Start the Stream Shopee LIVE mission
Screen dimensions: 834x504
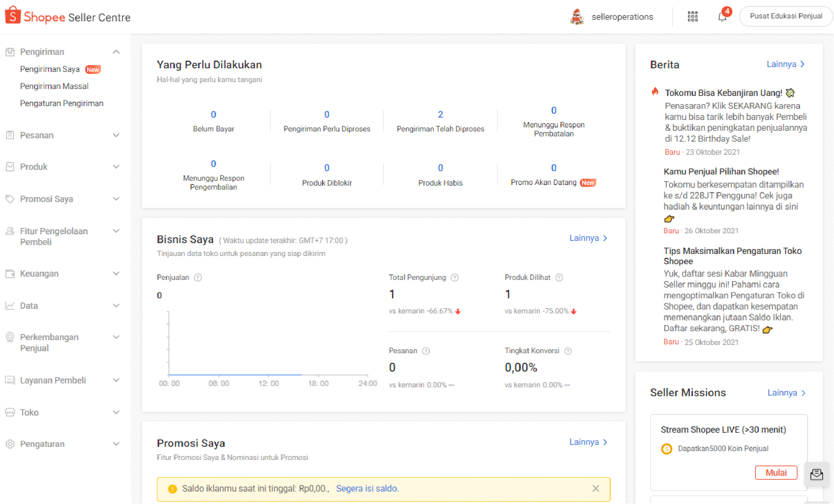776,472
